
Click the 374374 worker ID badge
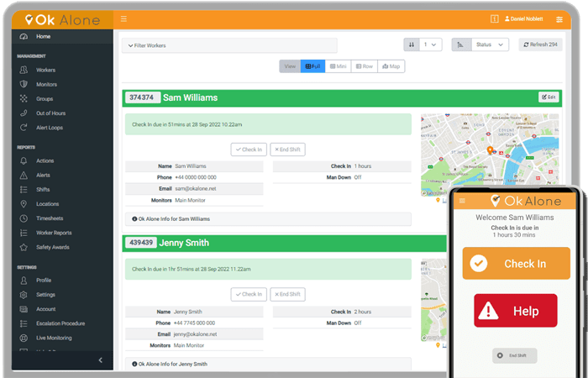[142, 97]
